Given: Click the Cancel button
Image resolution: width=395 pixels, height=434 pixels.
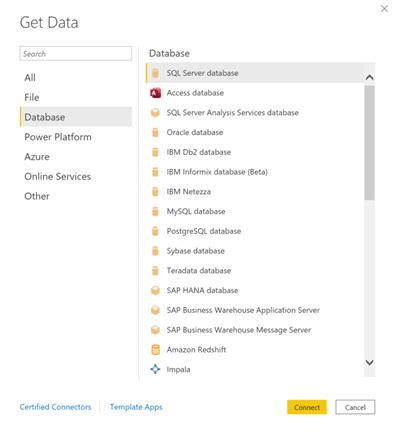Looking at the screenshot, I should click(355, 407).
